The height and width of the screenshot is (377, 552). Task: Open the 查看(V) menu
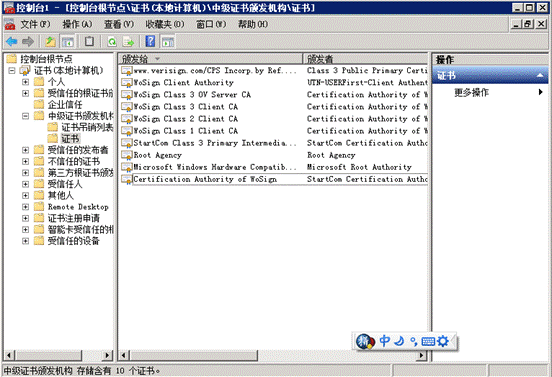click(x=119, y=24)
